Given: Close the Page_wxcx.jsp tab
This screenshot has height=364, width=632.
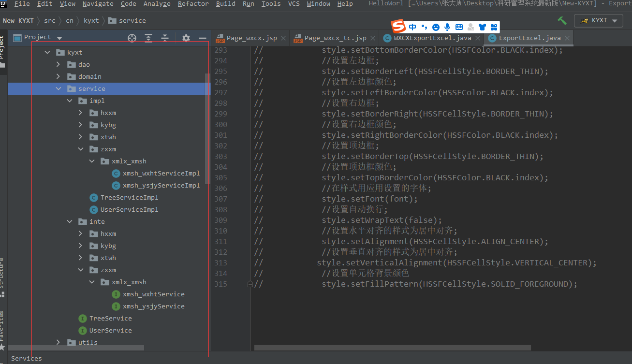Looking at the screenshot, I should (x=283, y=38).
